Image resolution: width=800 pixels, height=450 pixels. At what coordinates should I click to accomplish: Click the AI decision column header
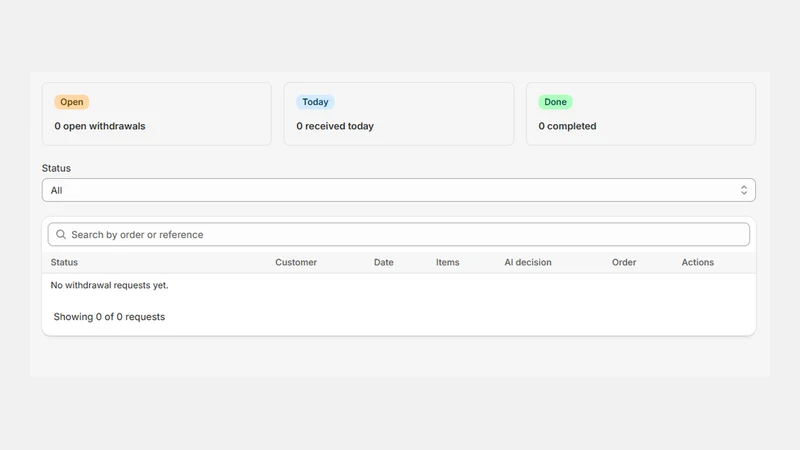pyautogui.click(x=528, y=262)
